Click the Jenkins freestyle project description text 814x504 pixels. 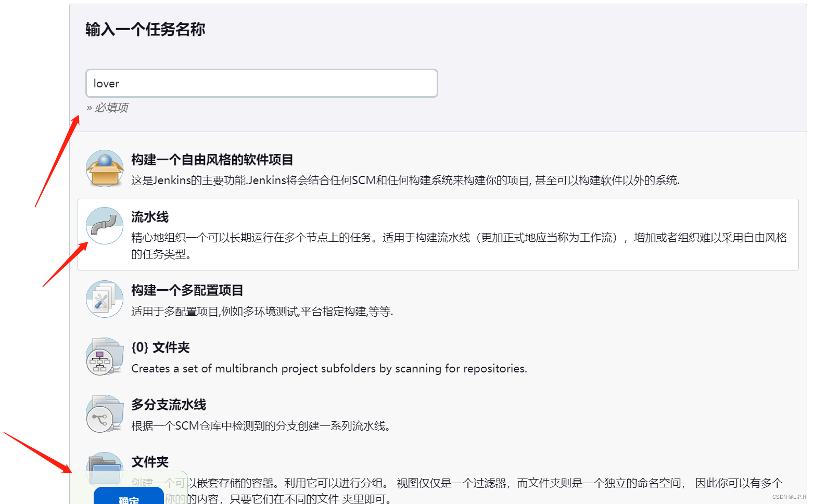405,180
